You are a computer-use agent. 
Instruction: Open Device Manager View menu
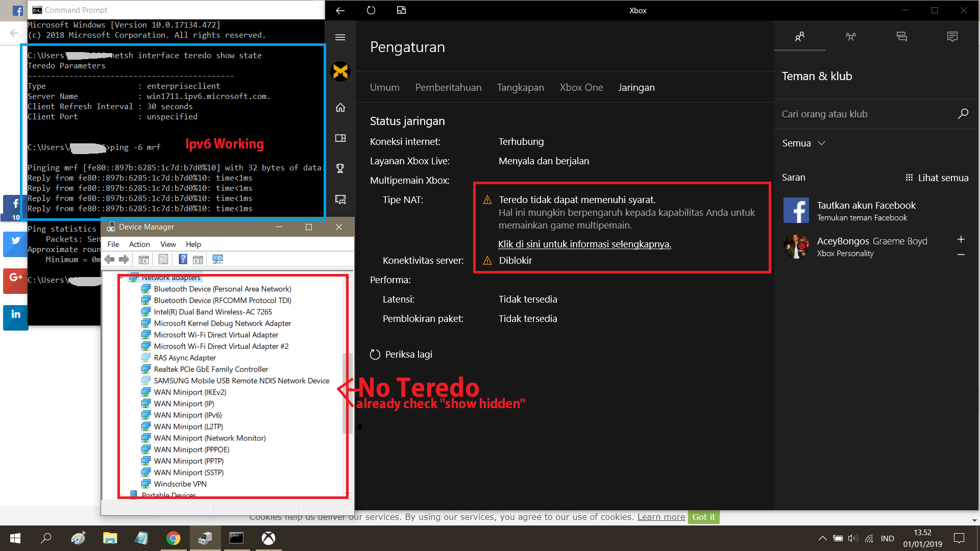pyautogui.click(x=168, y=244)
